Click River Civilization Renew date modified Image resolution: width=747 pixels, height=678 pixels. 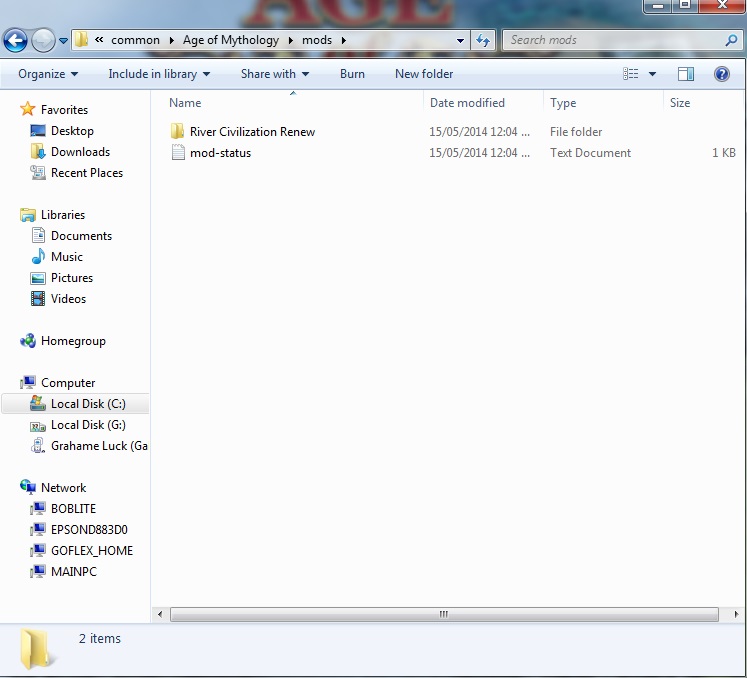479,132
